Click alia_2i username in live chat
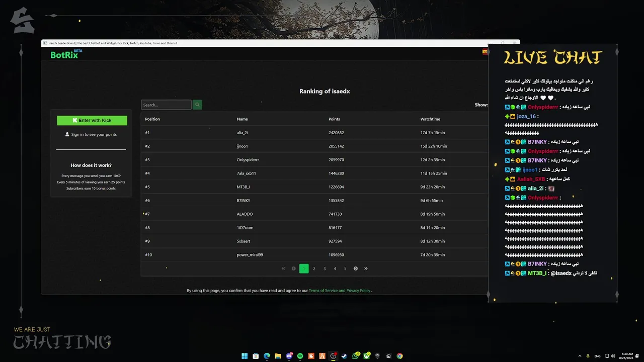This screenshot has width=644, height=362. point(536,189)
